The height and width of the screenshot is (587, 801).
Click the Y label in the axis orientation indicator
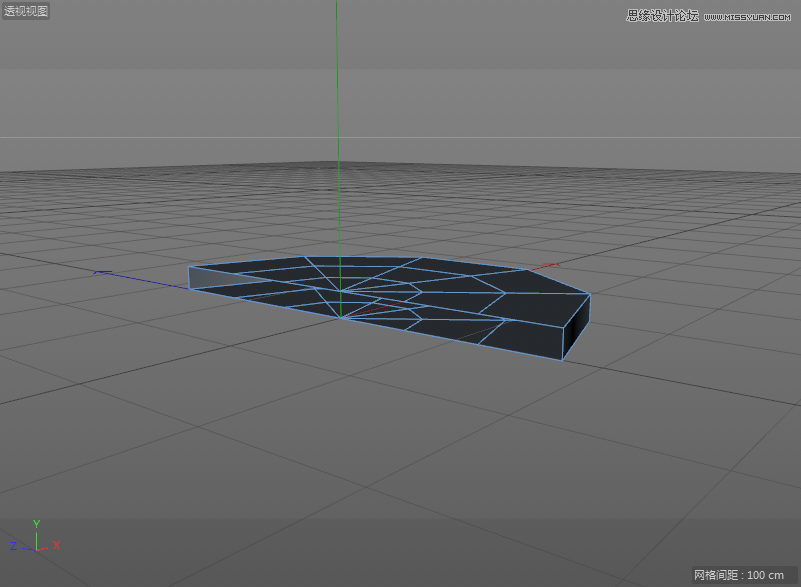(37, 522)
